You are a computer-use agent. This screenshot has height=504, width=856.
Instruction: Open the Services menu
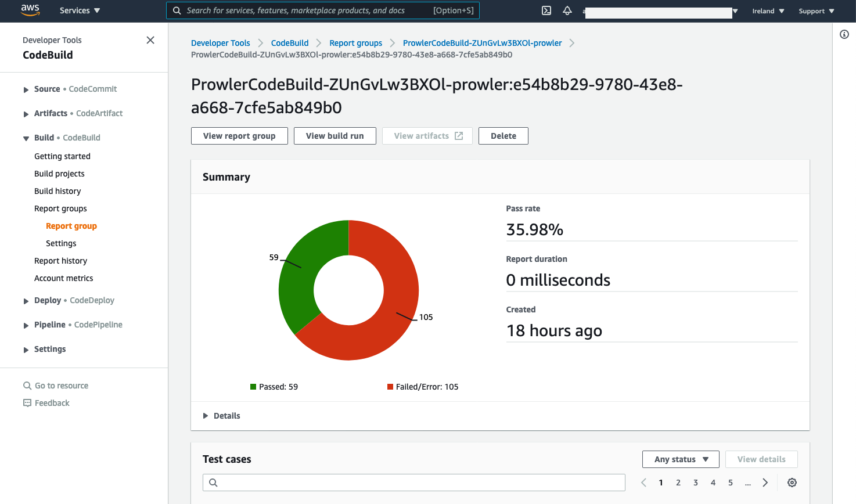(x=80, y=10)
